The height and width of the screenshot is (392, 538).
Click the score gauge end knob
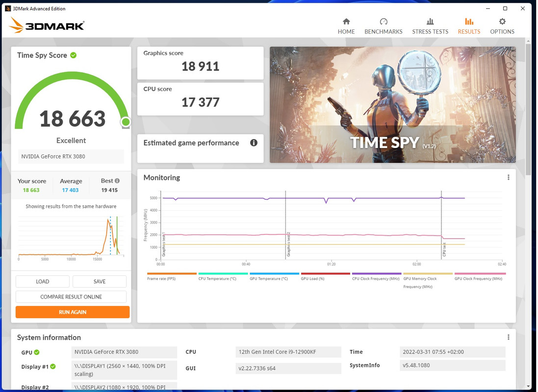click(x=126, y=122)
